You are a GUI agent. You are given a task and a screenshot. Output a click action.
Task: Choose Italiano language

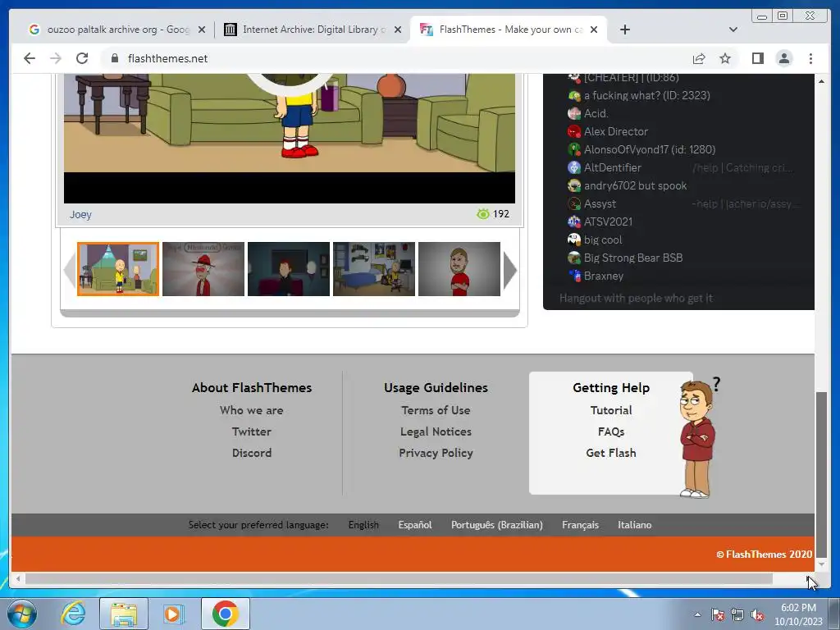coord(634,525)
